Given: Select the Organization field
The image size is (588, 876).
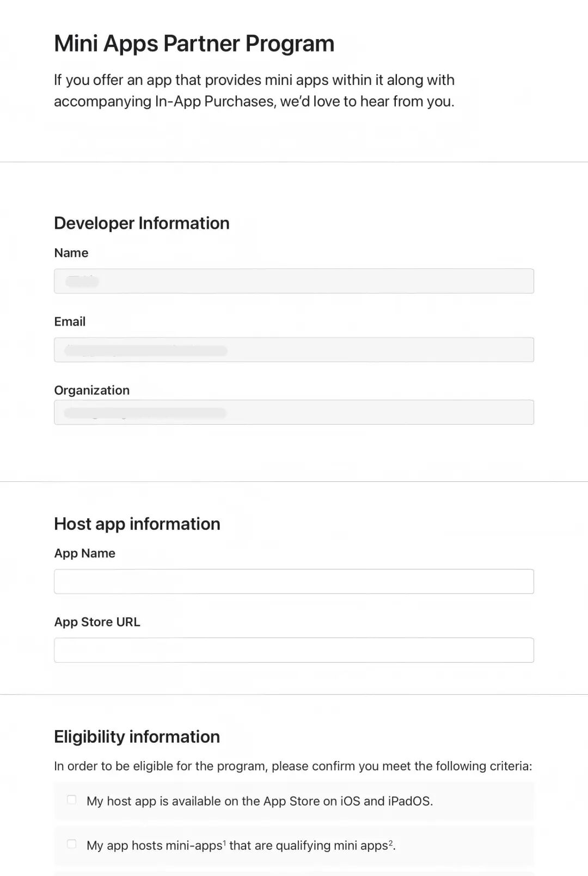Looking at the screenshot, I should pyautogui.click(x=293, y=412).
